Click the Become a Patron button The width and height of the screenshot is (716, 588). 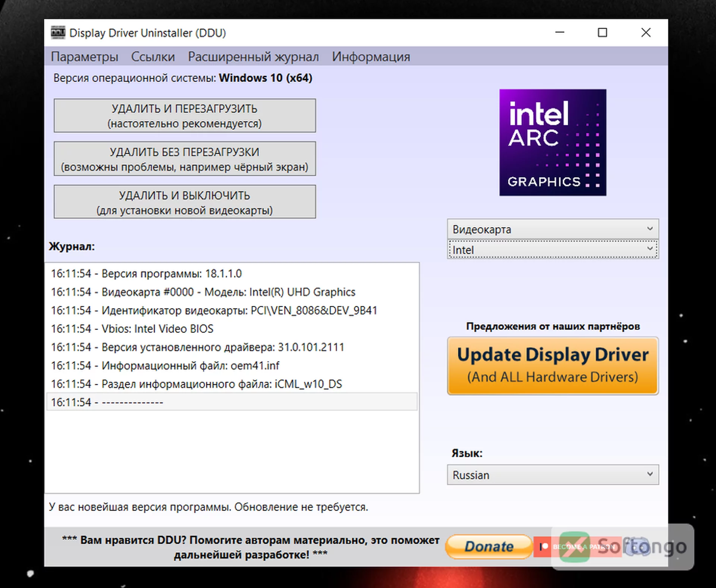coord(578,547)
